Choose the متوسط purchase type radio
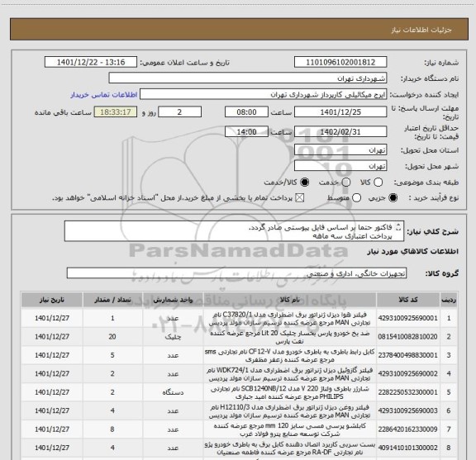Viewport: 476px width, 460px height. 356,198
